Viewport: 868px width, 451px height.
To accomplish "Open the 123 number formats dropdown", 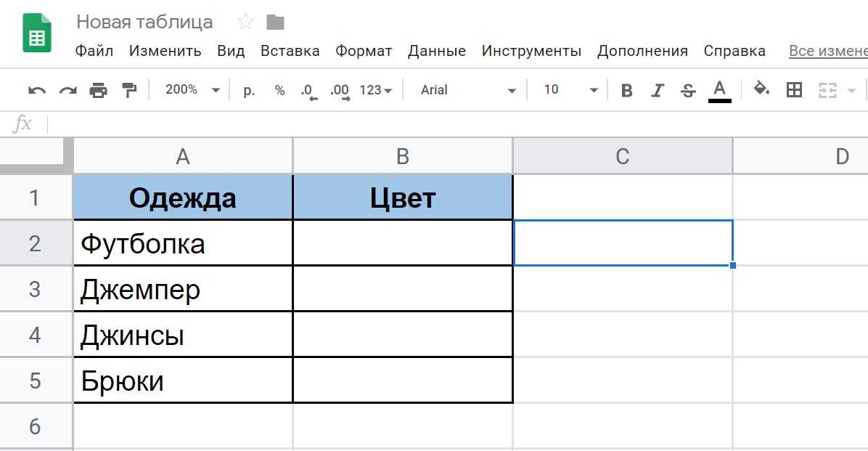I will tap(376, 90).
